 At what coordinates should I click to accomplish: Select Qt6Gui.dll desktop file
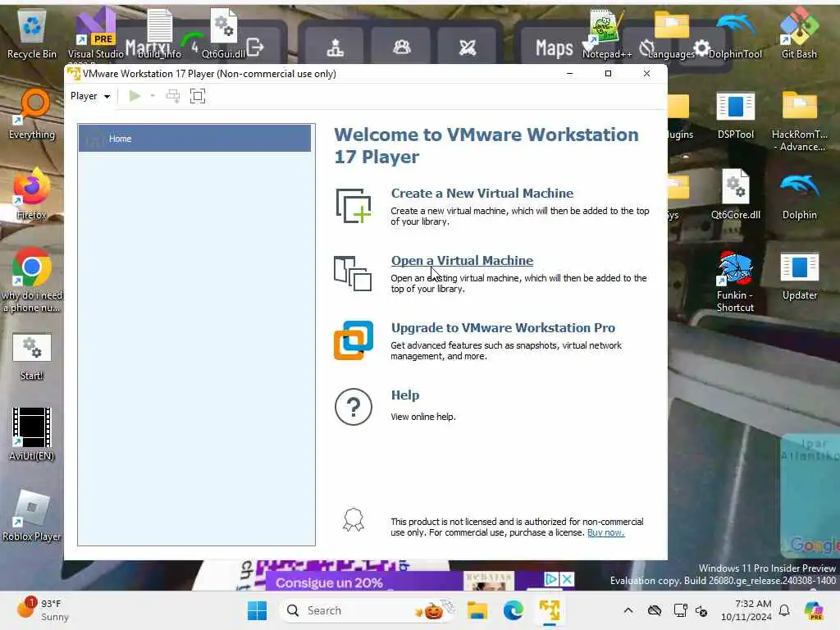(223, 33)
